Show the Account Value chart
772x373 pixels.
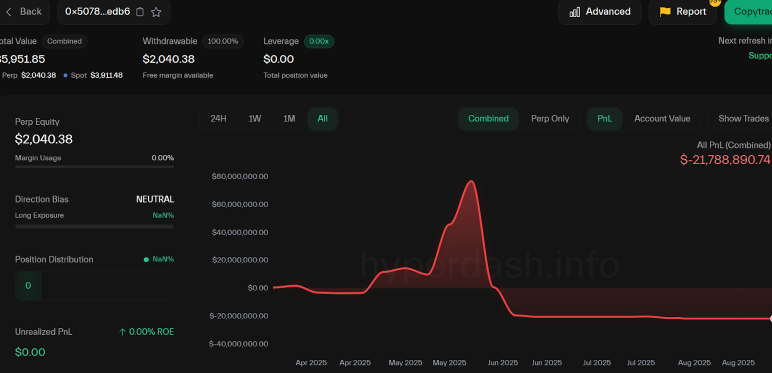[x=662, y=119]
